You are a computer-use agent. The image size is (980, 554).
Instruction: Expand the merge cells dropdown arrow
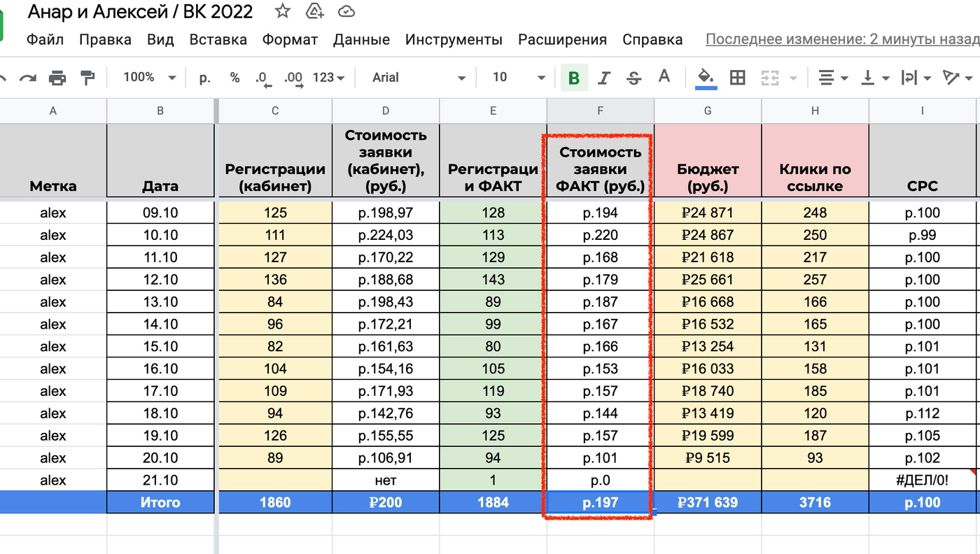coord(792,78)
